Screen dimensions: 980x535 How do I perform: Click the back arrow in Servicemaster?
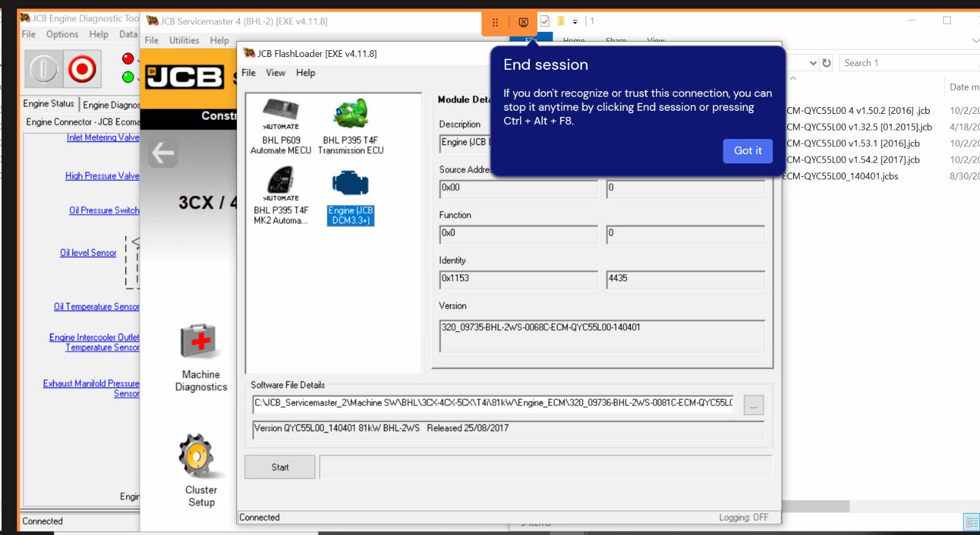coord(163,153)
